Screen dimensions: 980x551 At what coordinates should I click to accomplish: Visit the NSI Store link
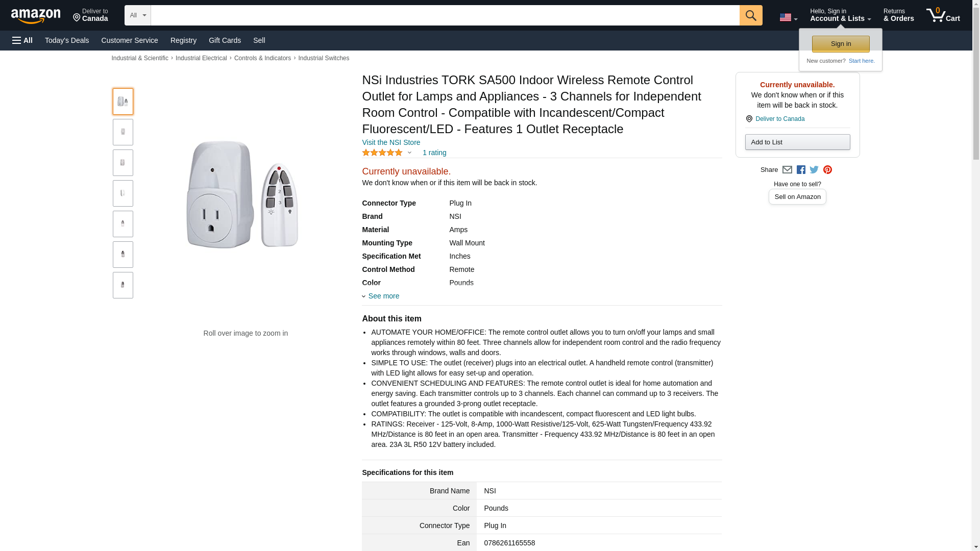391,142
